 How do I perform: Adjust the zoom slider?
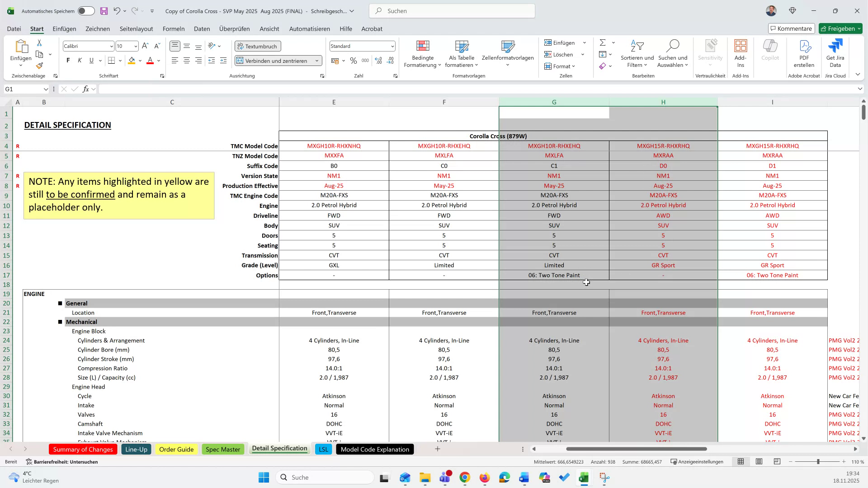tap(818, 462)
